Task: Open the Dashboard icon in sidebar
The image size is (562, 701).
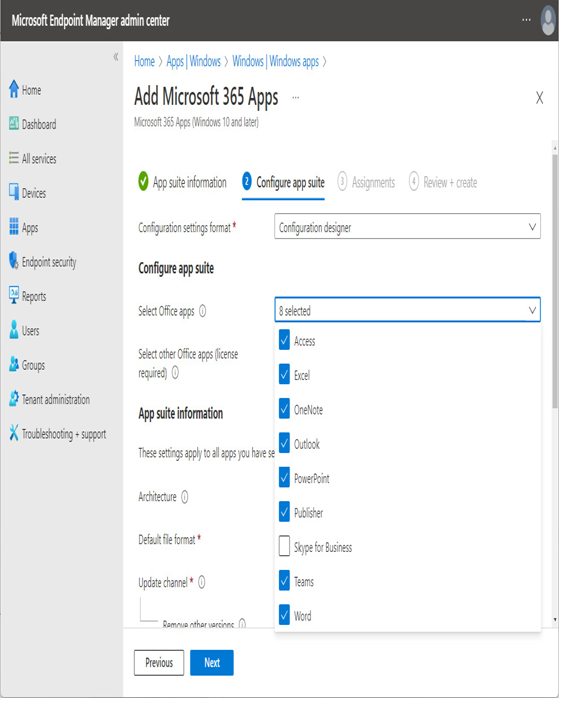Action: [14, 123]
